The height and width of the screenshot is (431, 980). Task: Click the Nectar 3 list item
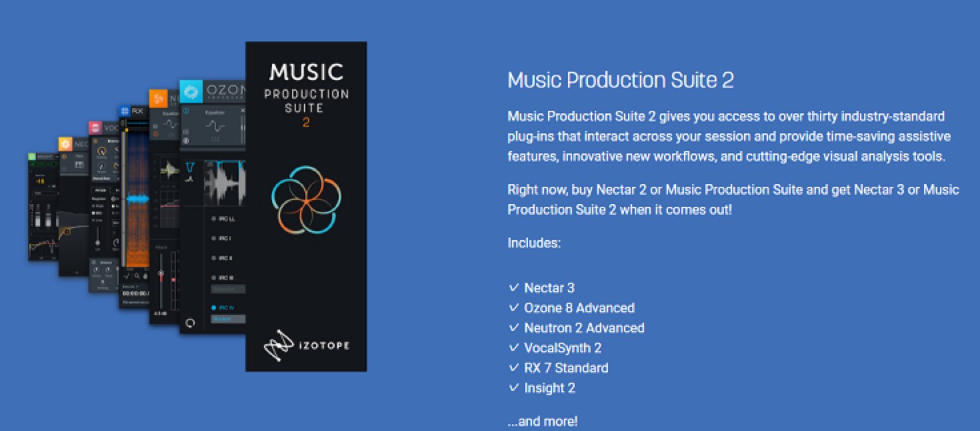[x=549, y=288]
